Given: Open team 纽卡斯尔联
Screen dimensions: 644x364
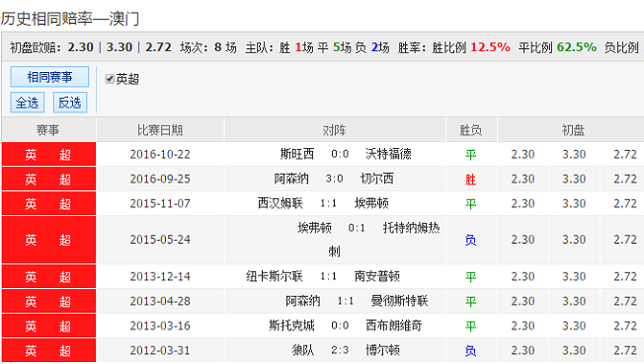Looking at the screenshot, I should coord(275,276).
